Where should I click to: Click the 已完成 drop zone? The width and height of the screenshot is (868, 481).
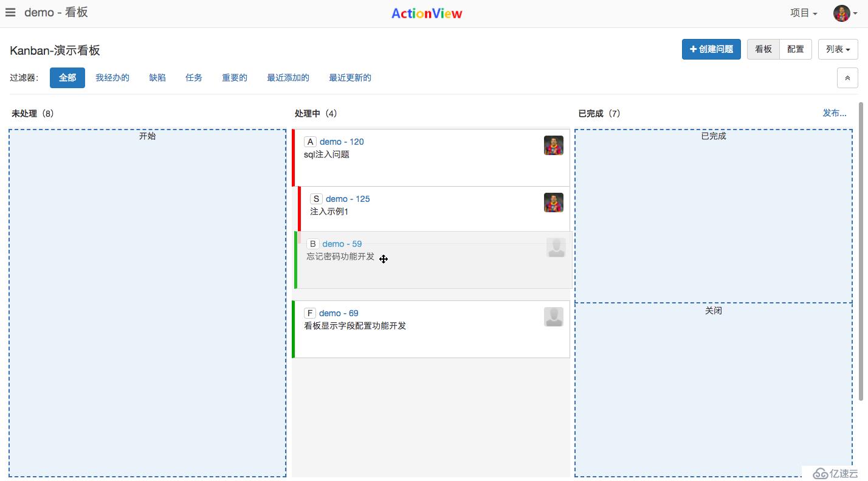[714, 216]
